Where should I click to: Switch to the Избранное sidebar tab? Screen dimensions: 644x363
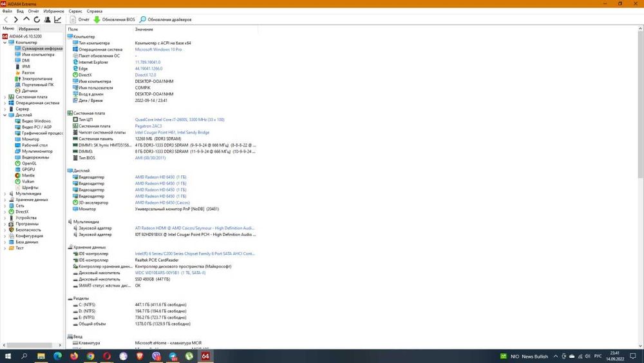(29, 29)
